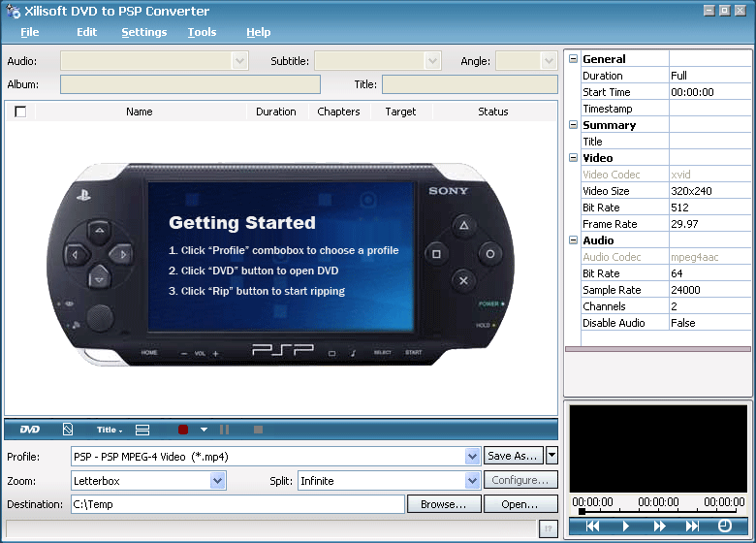Click the Status column header

point(493,112)
